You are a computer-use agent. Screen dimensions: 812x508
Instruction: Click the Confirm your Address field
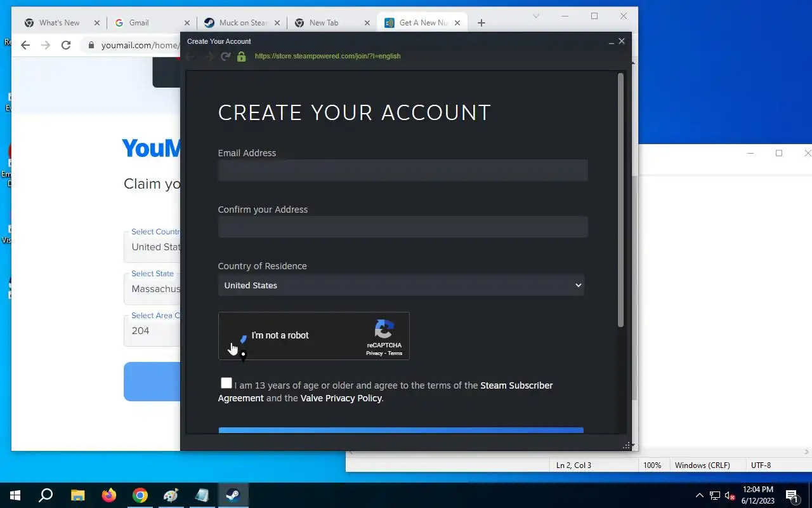(403, 227)
